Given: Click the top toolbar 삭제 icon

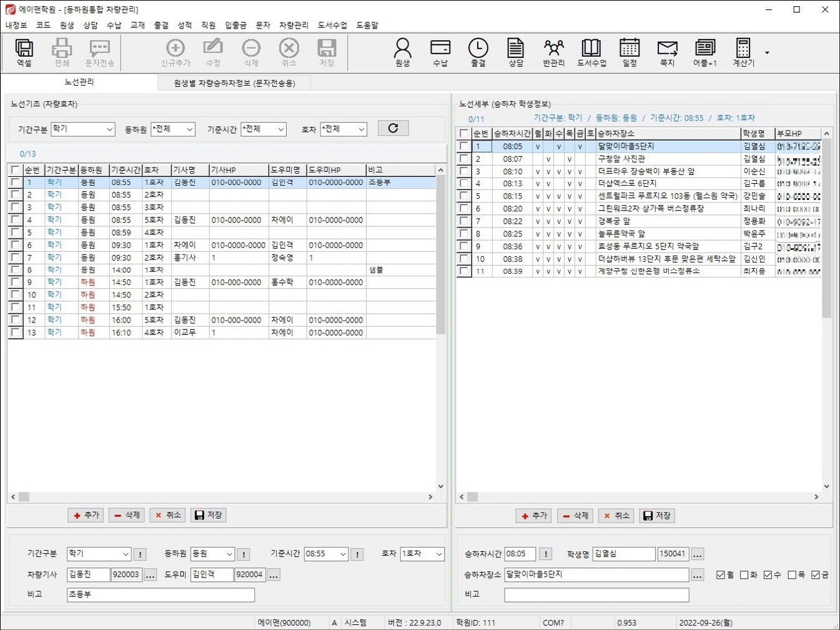Looking at the screenshot, I should tap(251, 52).
